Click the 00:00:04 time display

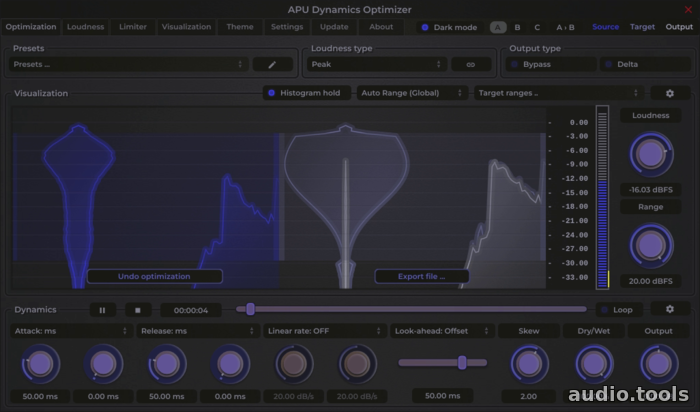pos(191,310)
